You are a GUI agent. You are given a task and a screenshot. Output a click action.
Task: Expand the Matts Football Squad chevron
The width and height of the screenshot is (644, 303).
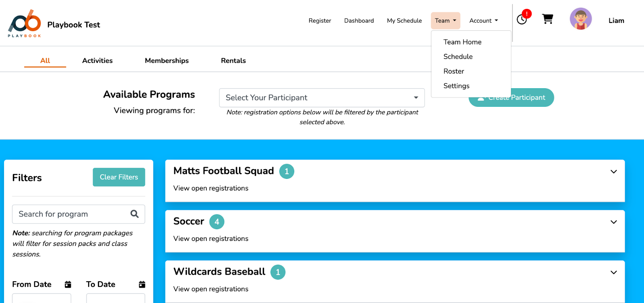click(x=613, y=172)
